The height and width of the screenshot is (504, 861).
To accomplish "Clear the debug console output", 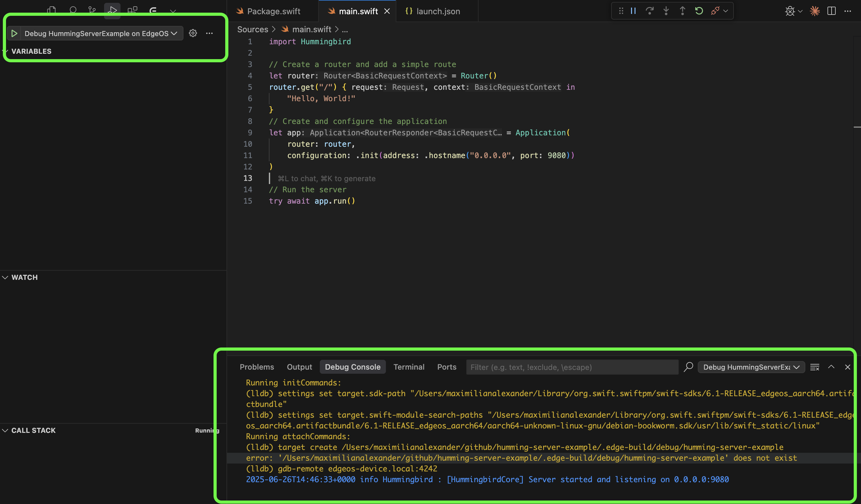I will (x=815, y=367).
